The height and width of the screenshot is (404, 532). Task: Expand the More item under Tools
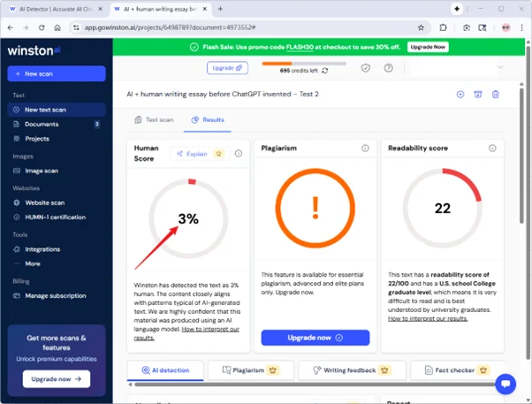pyautogui.click(x=33, y=263)
